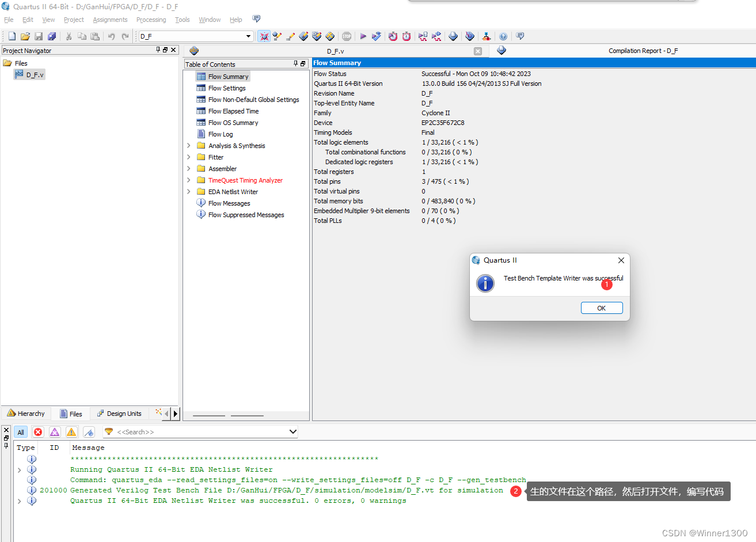Expand the Assembler folder
This screenshot has width=756, height=542.
(x=189, y=169)
